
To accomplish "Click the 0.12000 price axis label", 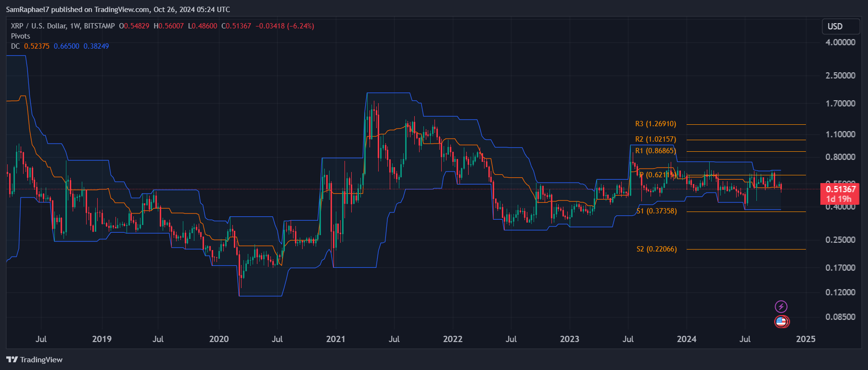I will (x=841, y=292).
